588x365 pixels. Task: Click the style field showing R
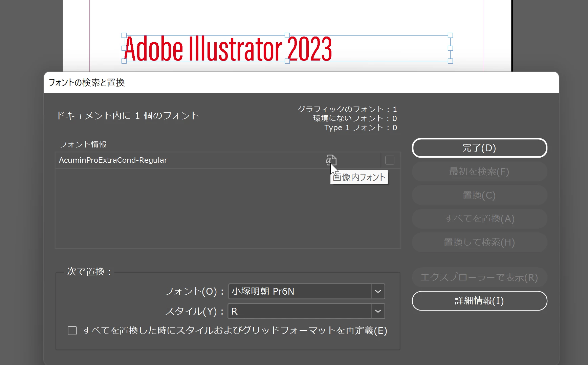(300, 311)
